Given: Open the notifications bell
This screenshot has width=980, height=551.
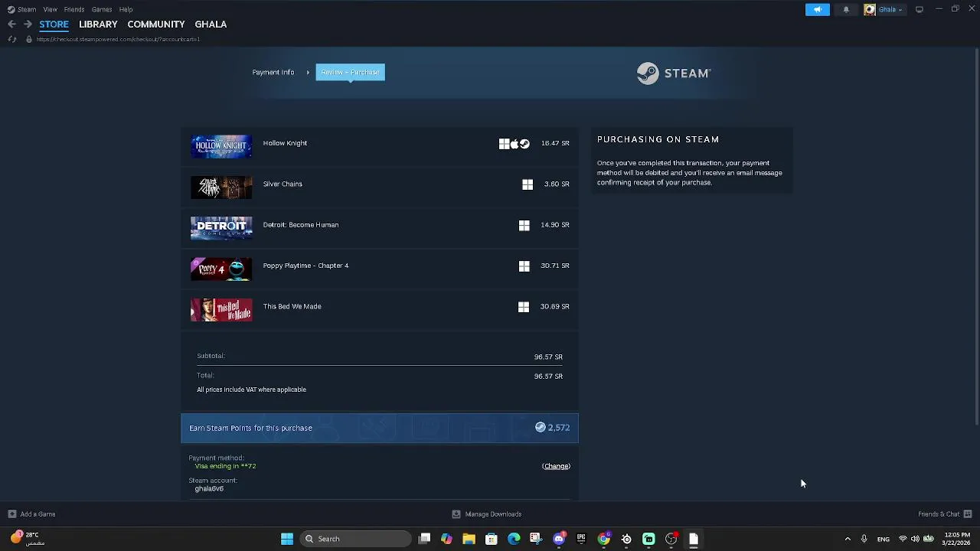Looking at the screenshot, I should [x=846, y=9].
